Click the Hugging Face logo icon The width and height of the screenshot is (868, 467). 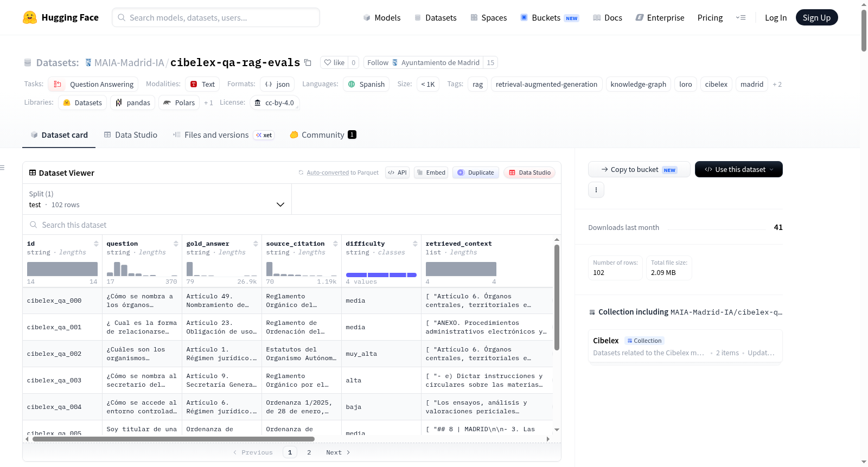click(30, 17)
